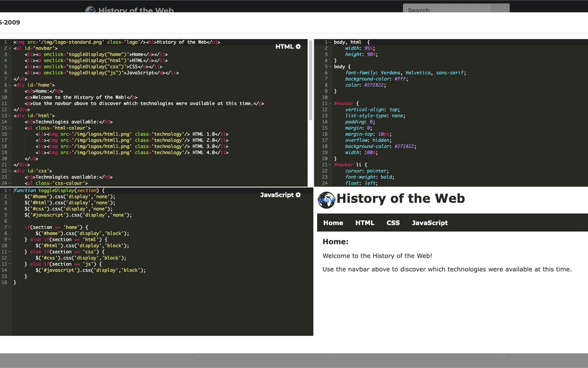This screenshot has height=368, width=588.
Task: Open the CSS link in preview navbar
Action: 393,223
